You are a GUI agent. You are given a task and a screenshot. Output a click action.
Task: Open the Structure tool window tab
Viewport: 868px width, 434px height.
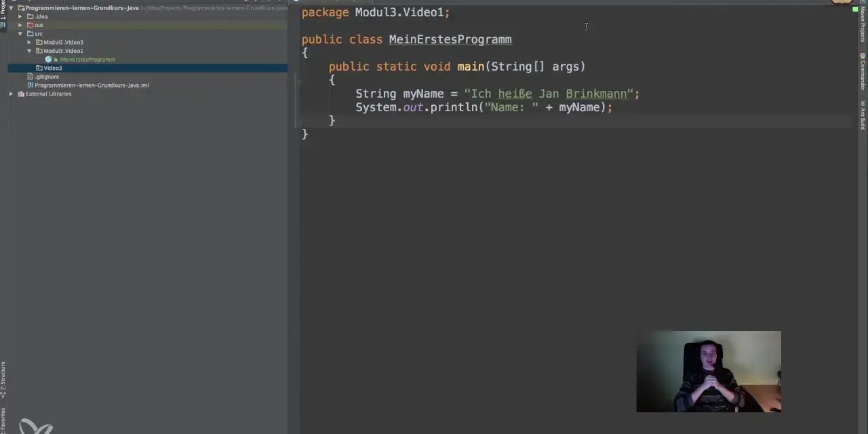pyautogui.click(x=3, y=380)
